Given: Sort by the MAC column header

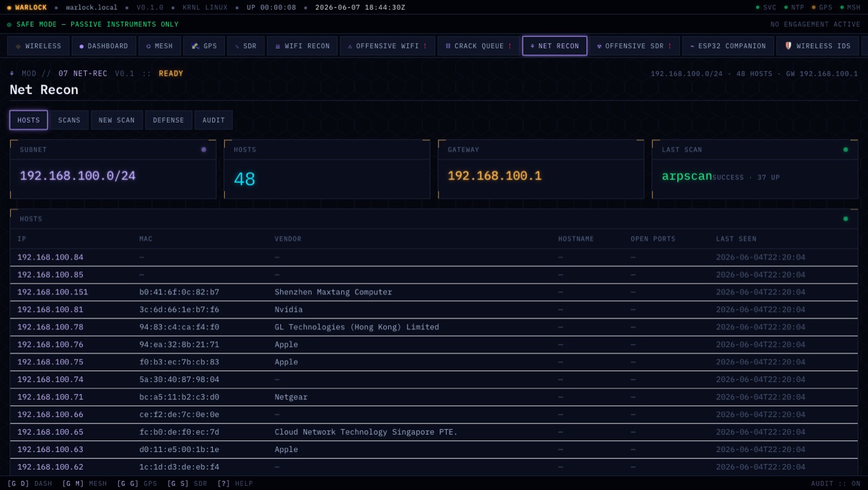Looking at the screenshot, I should 146,239.
